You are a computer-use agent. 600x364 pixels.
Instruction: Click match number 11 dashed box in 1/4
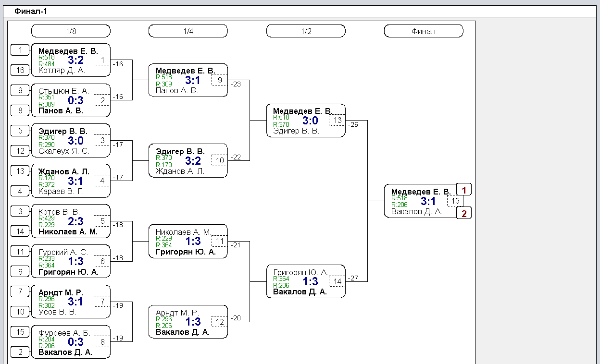[220, 242]
